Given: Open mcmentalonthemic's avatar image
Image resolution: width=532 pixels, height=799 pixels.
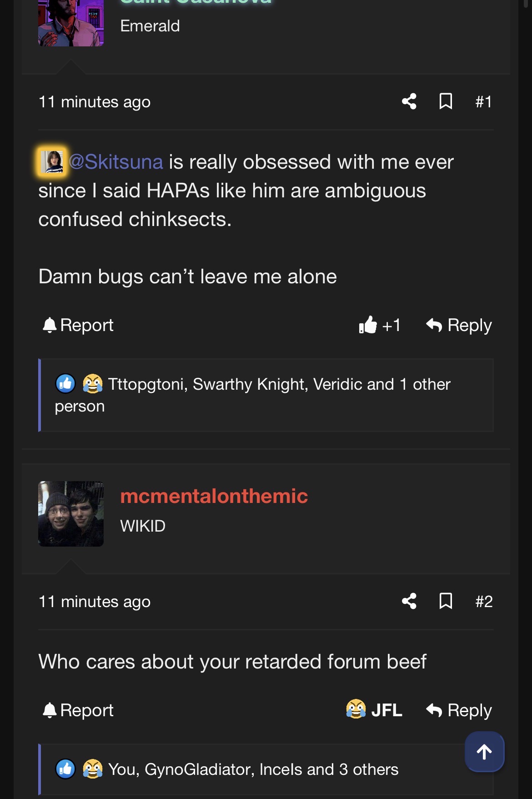Looking at the screenshot, I should click(71, 514).
